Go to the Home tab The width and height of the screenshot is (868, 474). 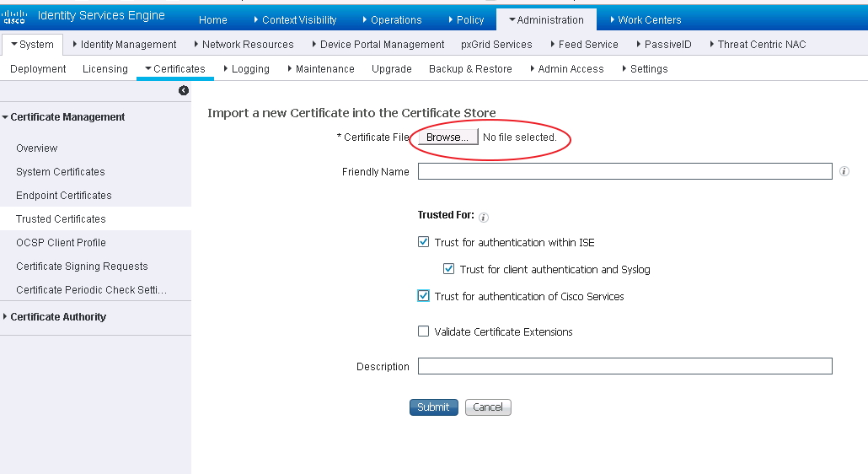212,20
